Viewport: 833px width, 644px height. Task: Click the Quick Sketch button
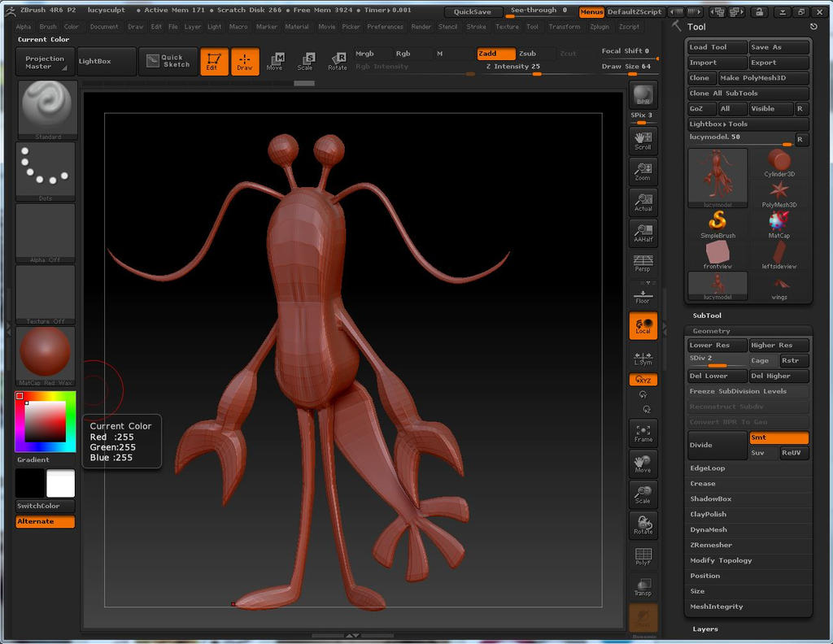168,61
